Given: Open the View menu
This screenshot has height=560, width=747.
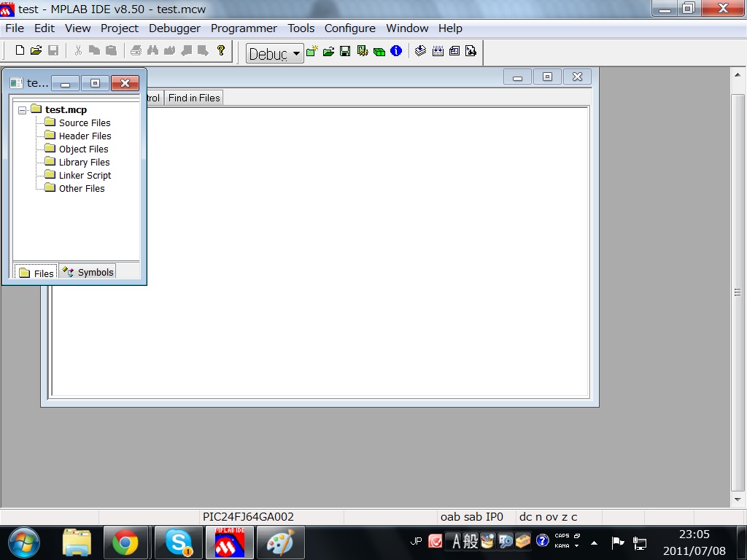Looking at the screenshot, I should 77,28.
